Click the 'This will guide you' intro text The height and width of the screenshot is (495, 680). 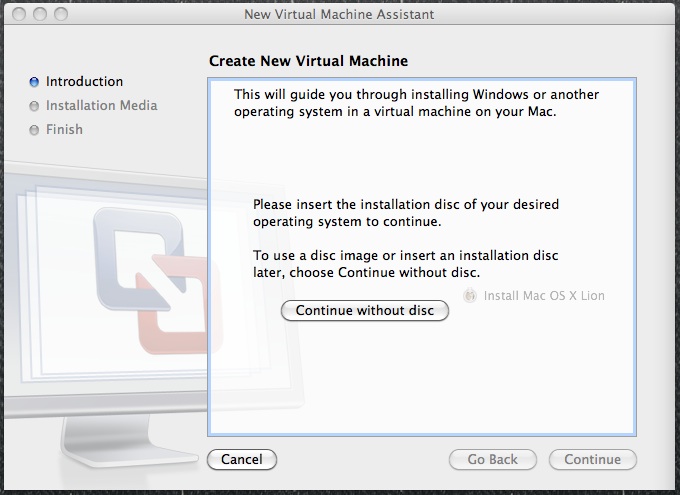pyautogui.click(x=416, y=103)
